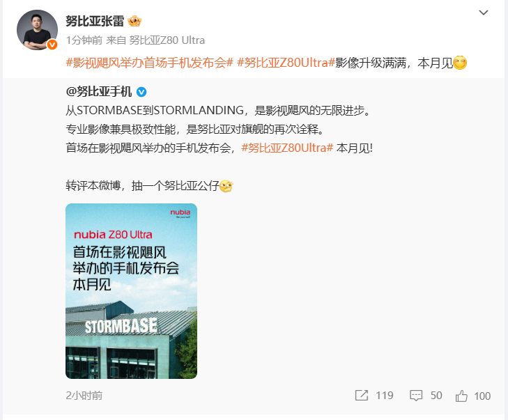Viewport: 508px width, 420px height.
Task: Click the 努比亚Z80 Ultra device source link
Action: tap(167, 40)
